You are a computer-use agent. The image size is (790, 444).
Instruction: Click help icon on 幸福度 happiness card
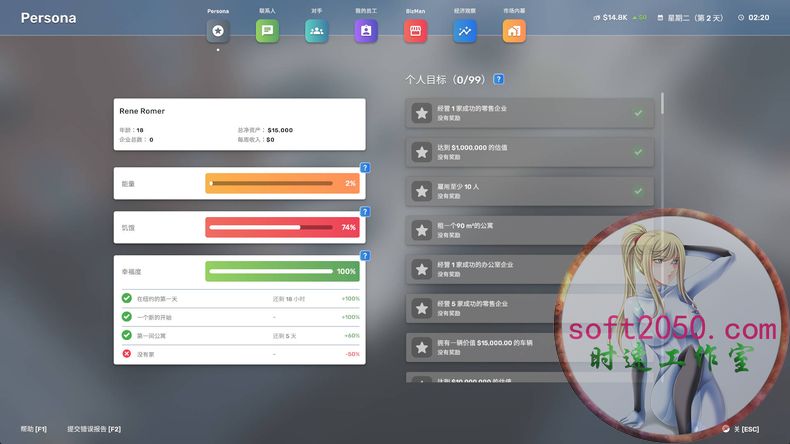tap(365, 256)
